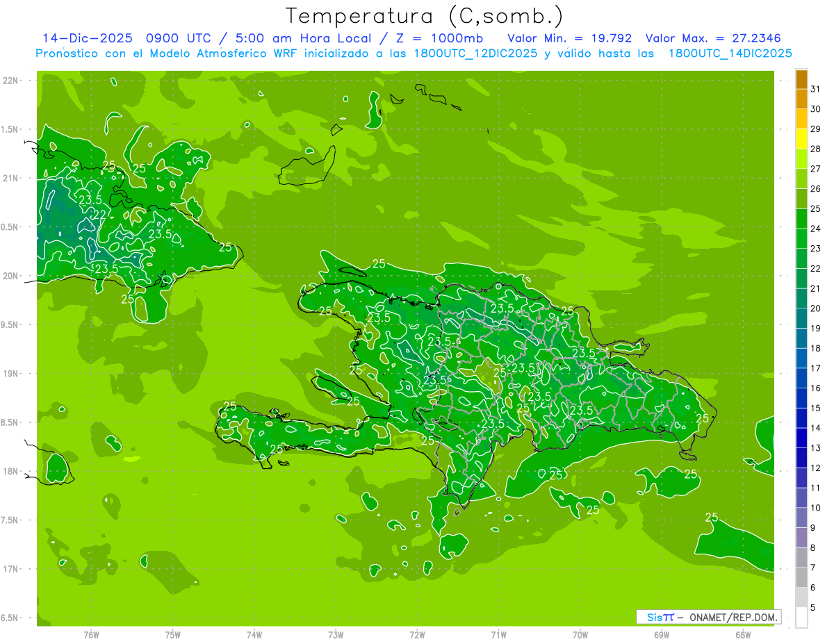Click the white colorbar segment below 5

[801, 617]
